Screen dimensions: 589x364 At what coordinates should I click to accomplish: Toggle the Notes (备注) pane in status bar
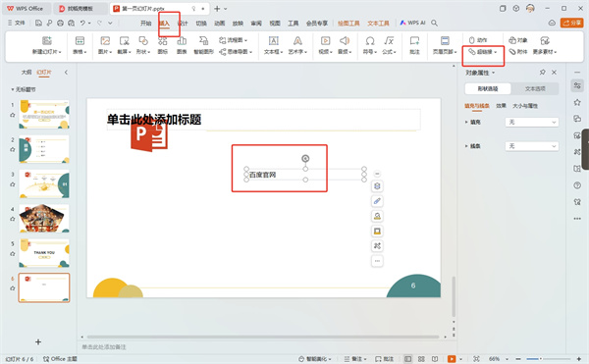(355, 359)
